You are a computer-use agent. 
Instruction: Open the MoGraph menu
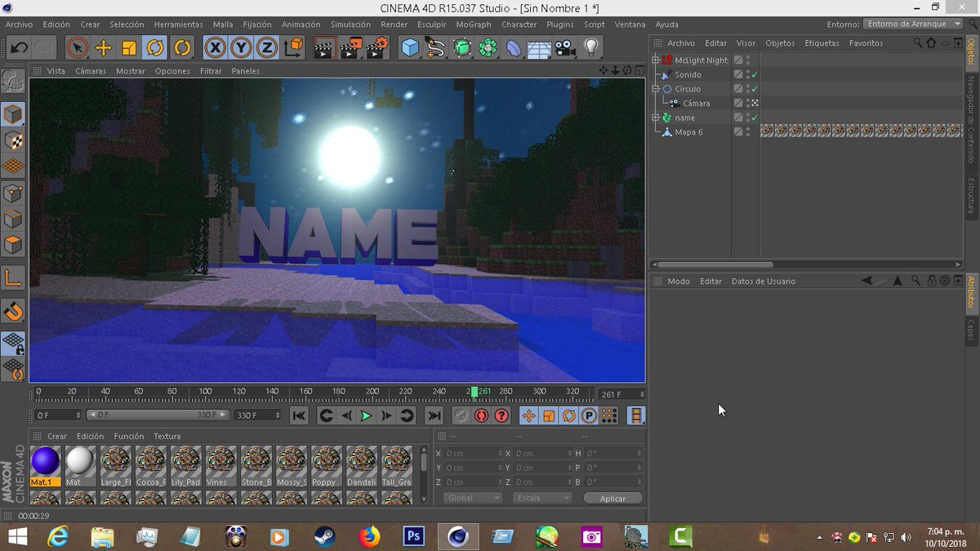coord(474,24)
